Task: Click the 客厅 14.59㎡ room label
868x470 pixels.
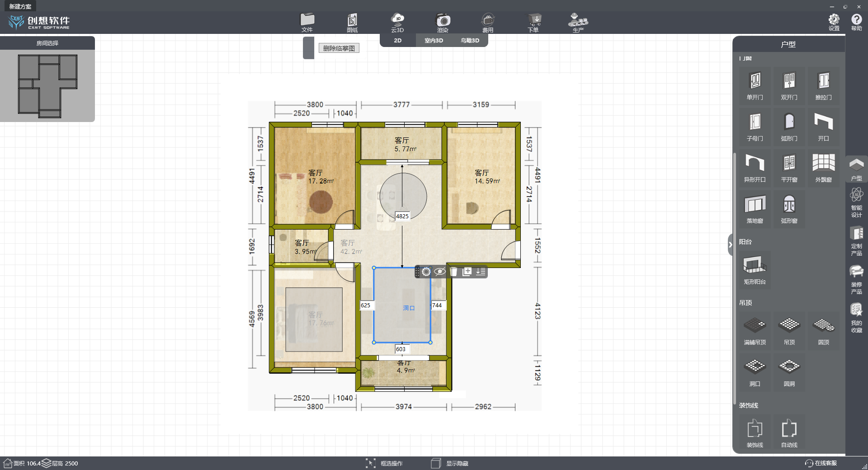Action: click(487, 177)
